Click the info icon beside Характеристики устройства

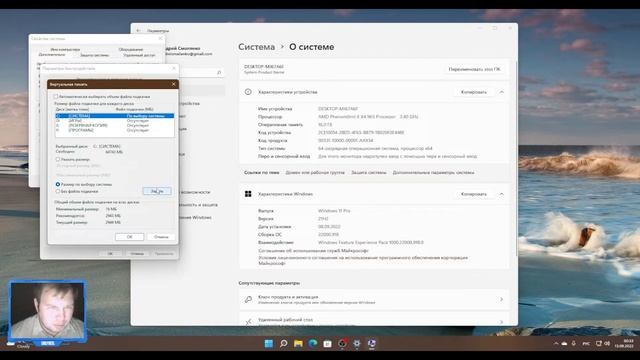point(248,92)
